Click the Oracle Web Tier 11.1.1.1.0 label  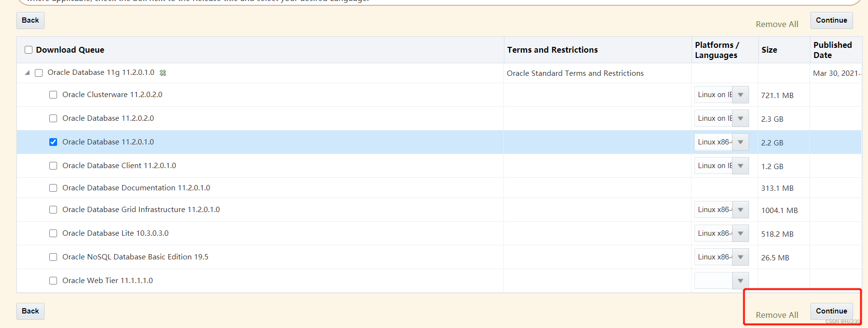107,281
